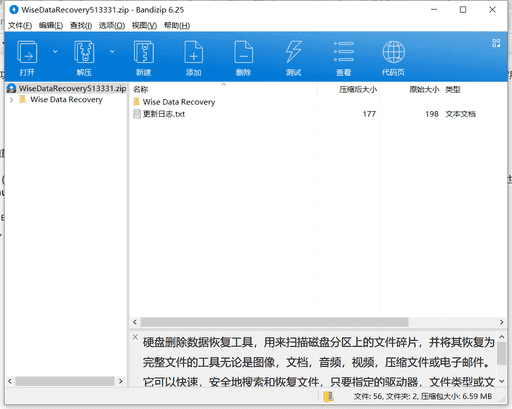Screen dimensions: 512x409
Task: Click the 查看 (View) list icon
Action: pyautogui.click(x=344, y=52)
